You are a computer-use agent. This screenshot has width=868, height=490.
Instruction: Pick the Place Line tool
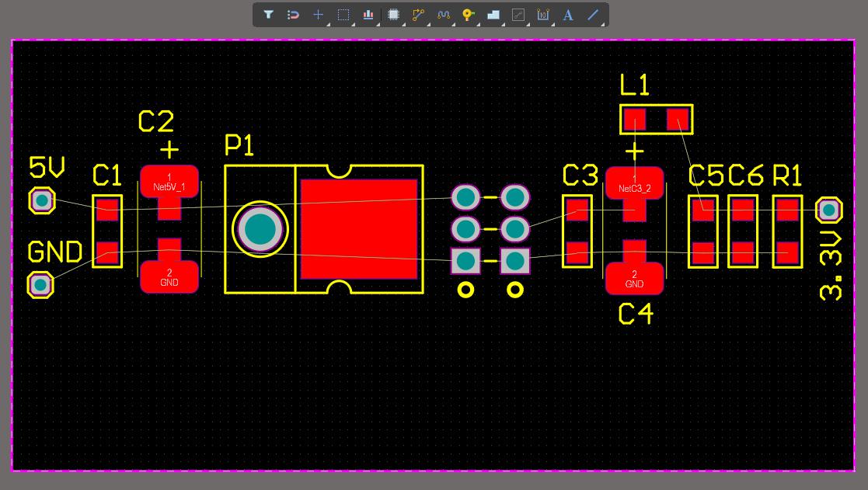[593, 15]
